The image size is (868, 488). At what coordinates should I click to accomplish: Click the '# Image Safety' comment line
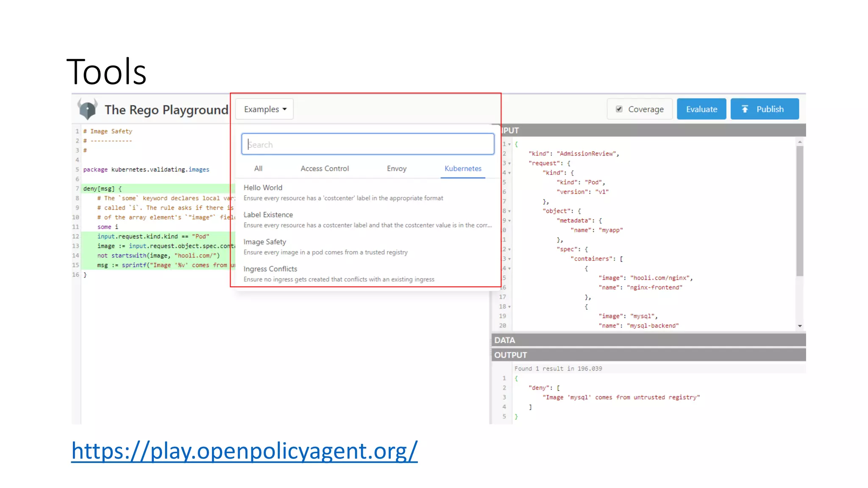click(108, 131)
